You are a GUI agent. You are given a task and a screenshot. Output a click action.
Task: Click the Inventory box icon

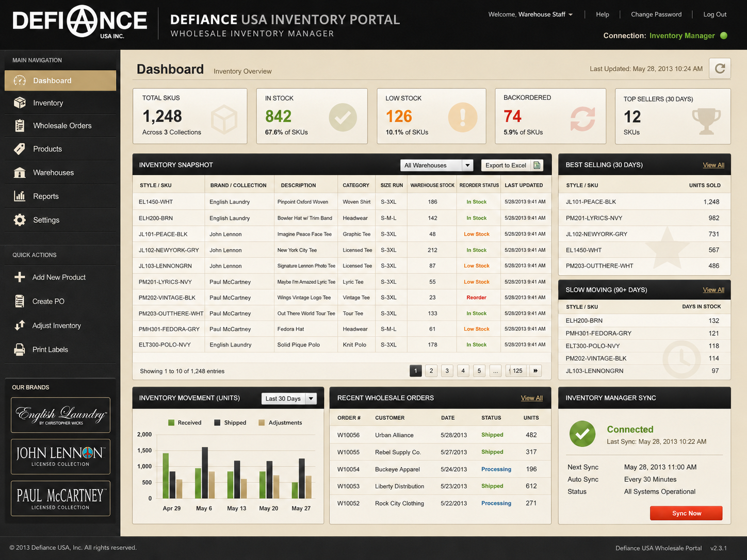click(x=20, y=103)
